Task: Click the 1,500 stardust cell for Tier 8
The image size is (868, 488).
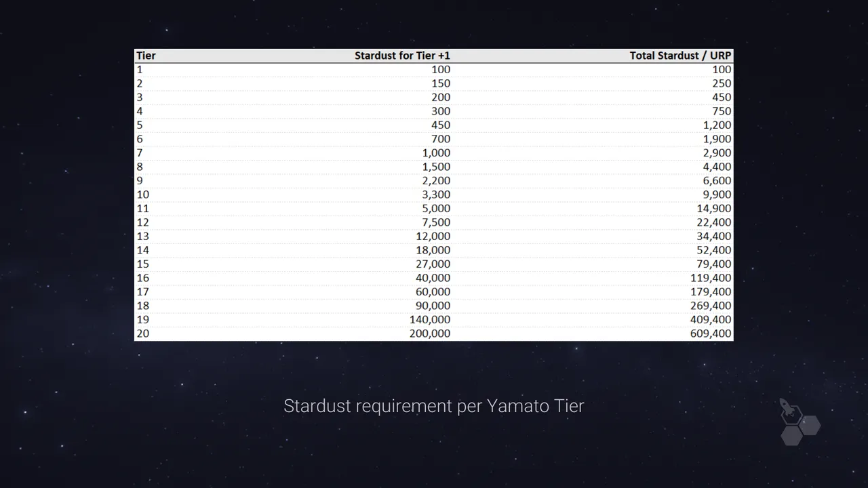Action: point(436,167)
